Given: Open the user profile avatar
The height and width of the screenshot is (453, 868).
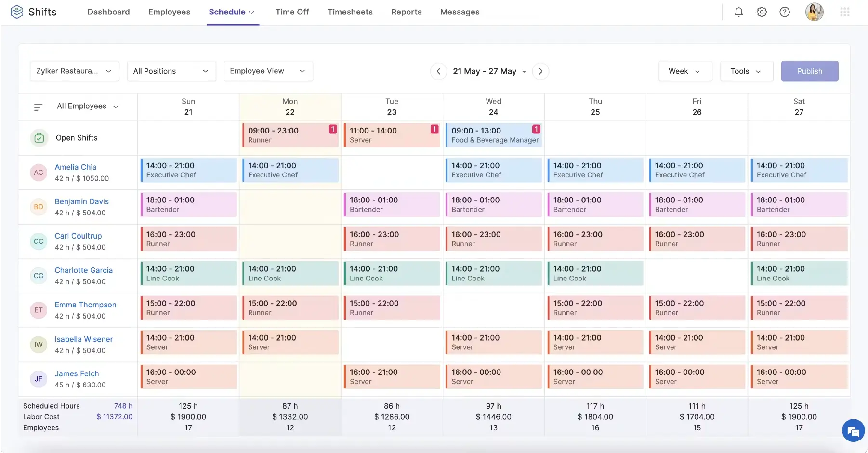Looking at the screenshot, I should point(815,12).
